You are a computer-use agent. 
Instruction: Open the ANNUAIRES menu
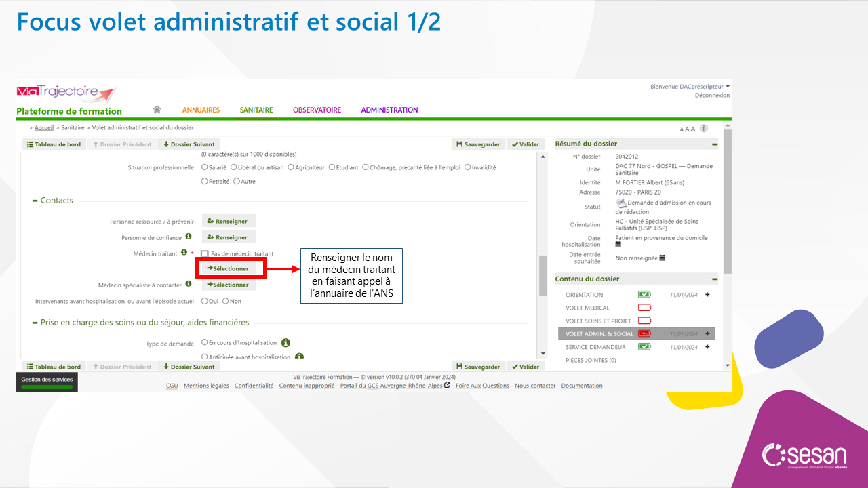coord(201,110)
